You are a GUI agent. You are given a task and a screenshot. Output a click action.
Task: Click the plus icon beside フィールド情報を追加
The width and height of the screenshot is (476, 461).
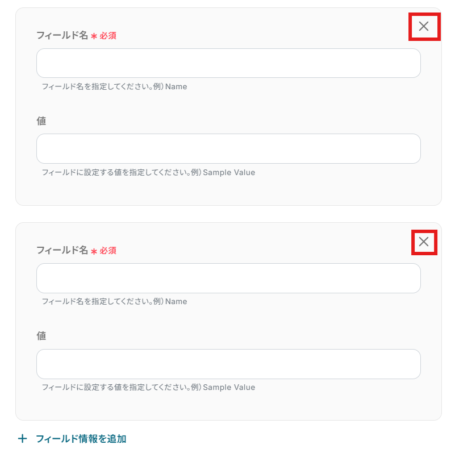[x=23, y=439]
